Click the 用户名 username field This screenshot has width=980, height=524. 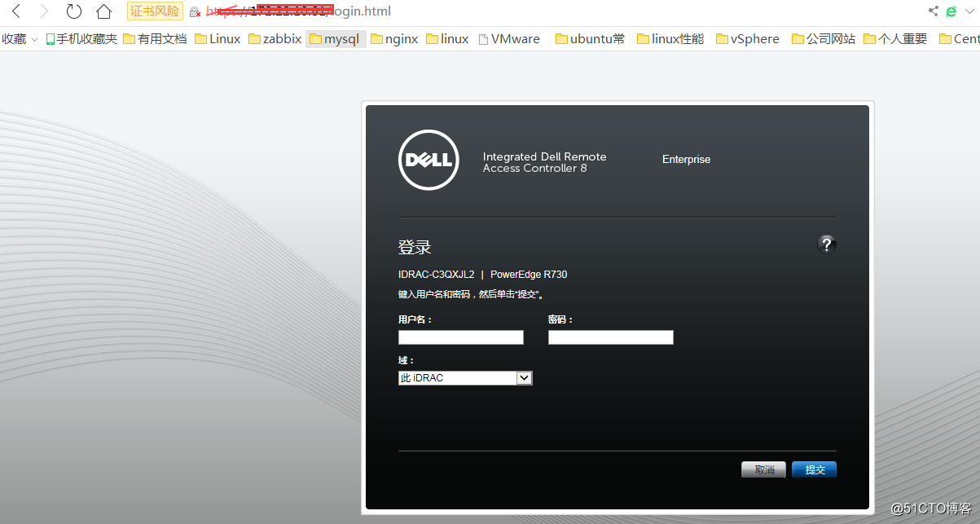[461, 337]
